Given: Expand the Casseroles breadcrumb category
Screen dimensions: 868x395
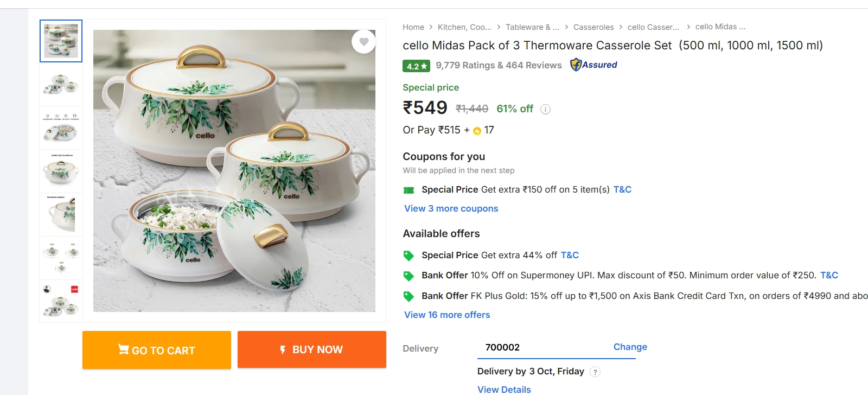Looking at the screenshot, I should coord(593,27).
